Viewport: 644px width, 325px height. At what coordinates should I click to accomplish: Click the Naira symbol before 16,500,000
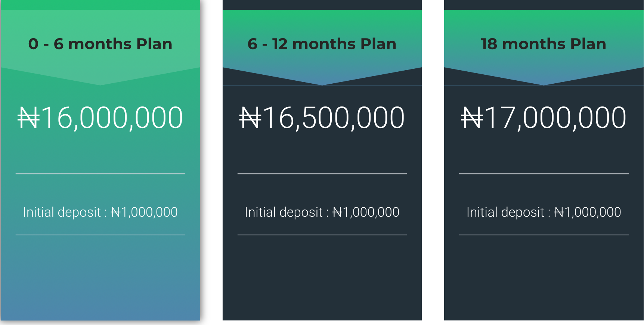click(x=250, y=118)
